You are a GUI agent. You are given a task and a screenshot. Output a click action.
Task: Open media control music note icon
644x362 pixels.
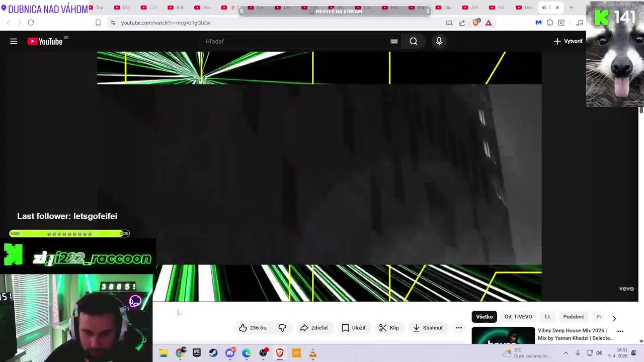pyautogui.click(x=579, y=23)
